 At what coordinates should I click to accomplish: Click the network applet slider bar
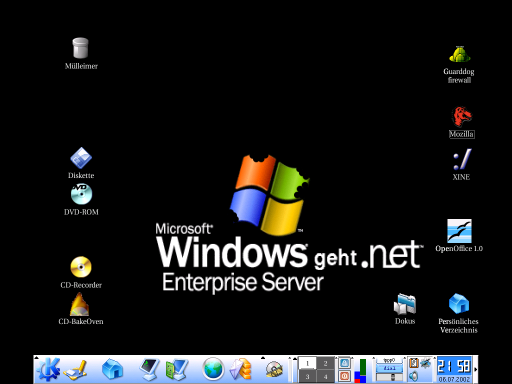click(x=389, y=377)
